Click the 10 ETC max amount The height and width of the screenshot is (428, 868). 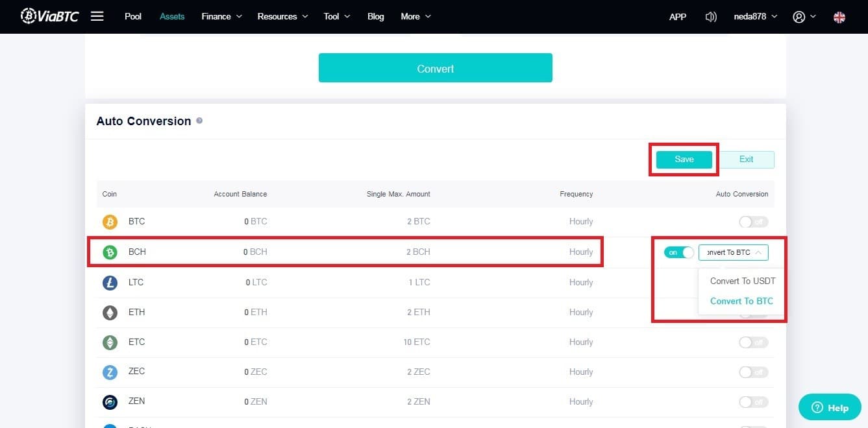pyautogui.click(x=417, y=342)
